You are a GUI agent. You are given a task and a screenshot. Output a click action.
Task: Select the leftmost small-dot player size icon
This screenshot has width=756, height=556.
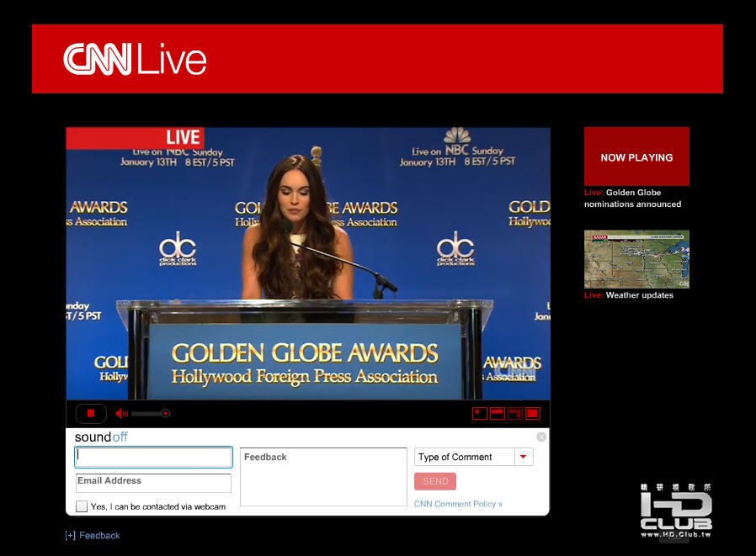480,413
